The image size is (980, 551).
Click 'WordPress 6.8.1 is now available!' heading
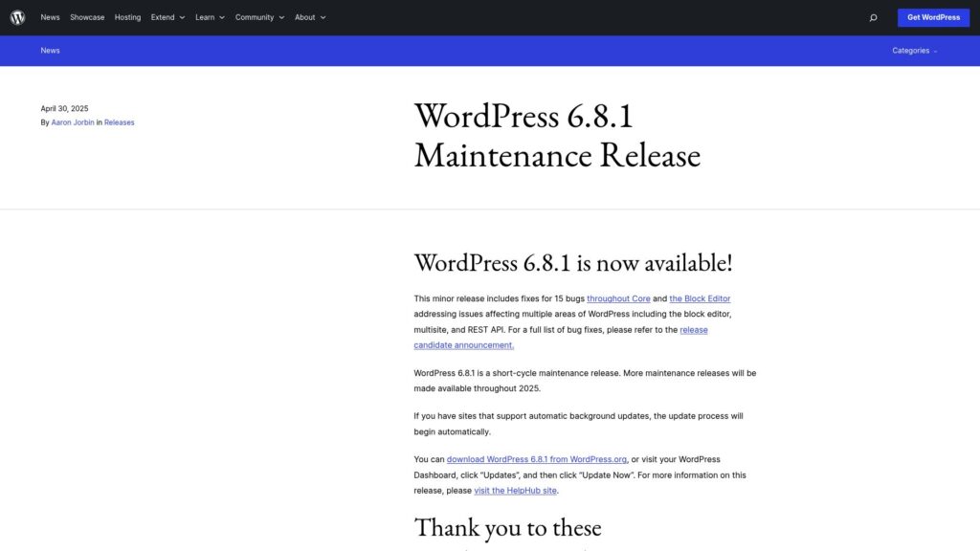point(572,262)
